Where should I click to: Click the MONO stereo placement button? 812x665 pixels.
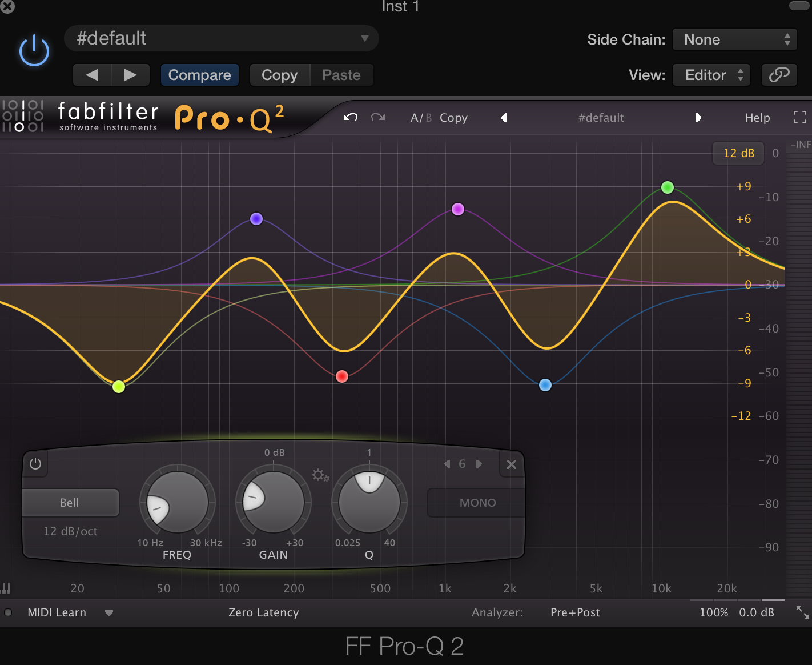477,503
